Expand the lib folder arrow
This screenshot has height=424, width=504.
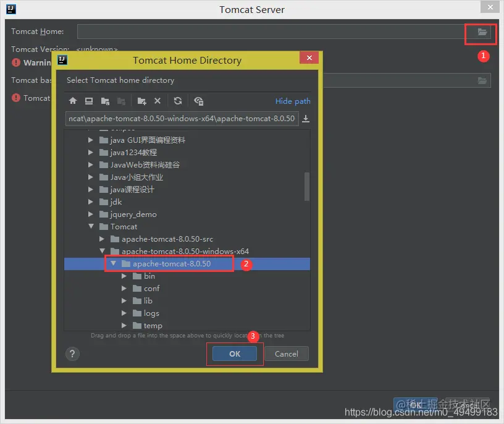pyautogui.click(x=124, y=301)
